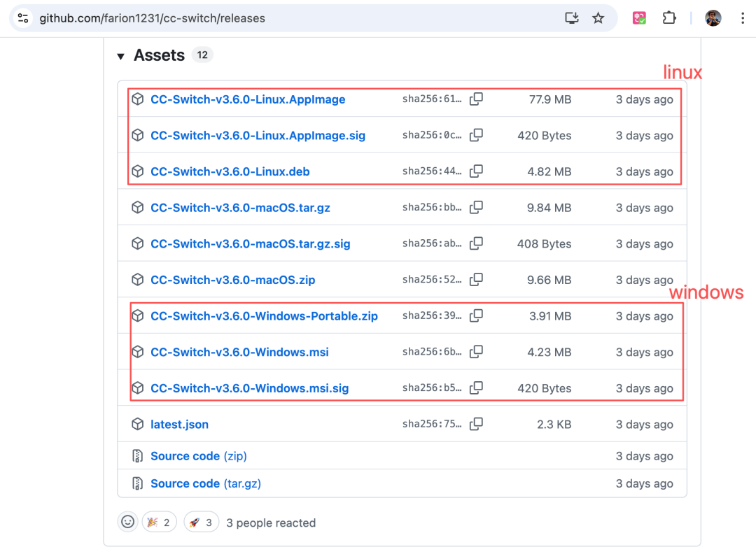Open Chrome three-dot menu
Image resolution: width=756 pixels, height=554 pixels.
tap(743, 18)
